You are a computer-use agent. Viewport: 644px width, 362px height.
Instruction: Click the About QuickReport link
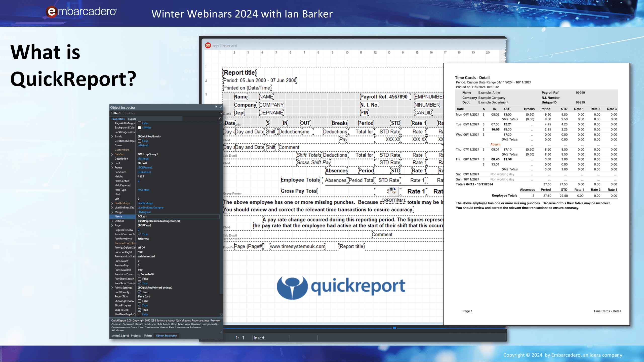click(x=179, y=321)
